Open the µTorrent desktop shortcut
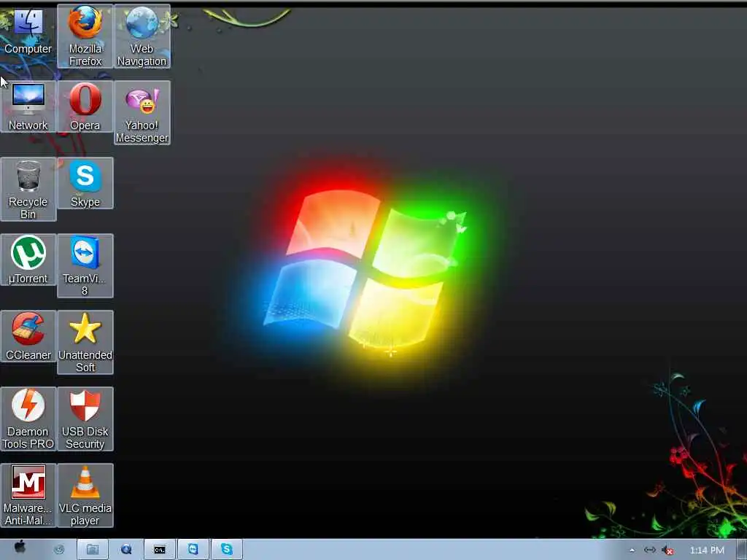This screenshot has width=747, height=560. pyautogui.click(x=28, y=260)
